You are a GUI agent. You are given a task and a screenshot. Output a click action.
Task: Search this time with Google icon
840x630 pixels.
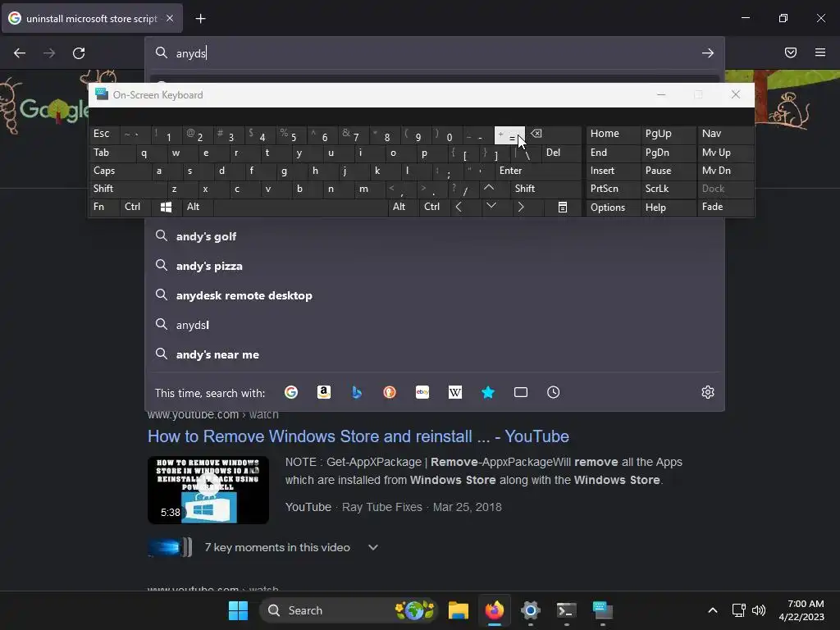point(291,392)
